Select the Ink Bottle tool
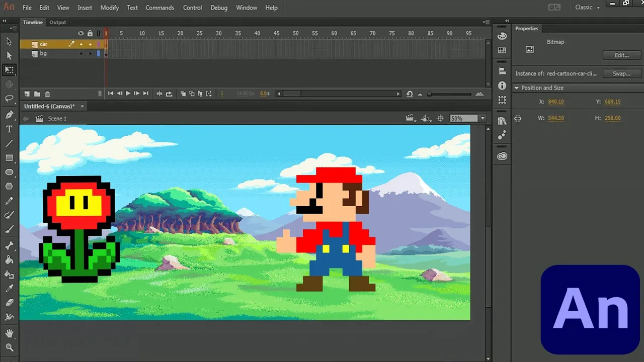The image size is (644, 362). [x=9, y=275]
